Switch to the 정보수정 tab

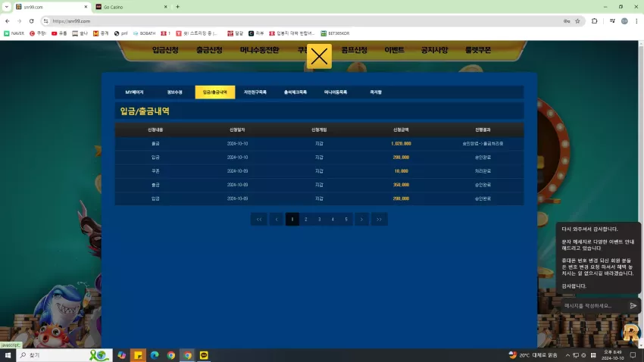tap(174, 92)
